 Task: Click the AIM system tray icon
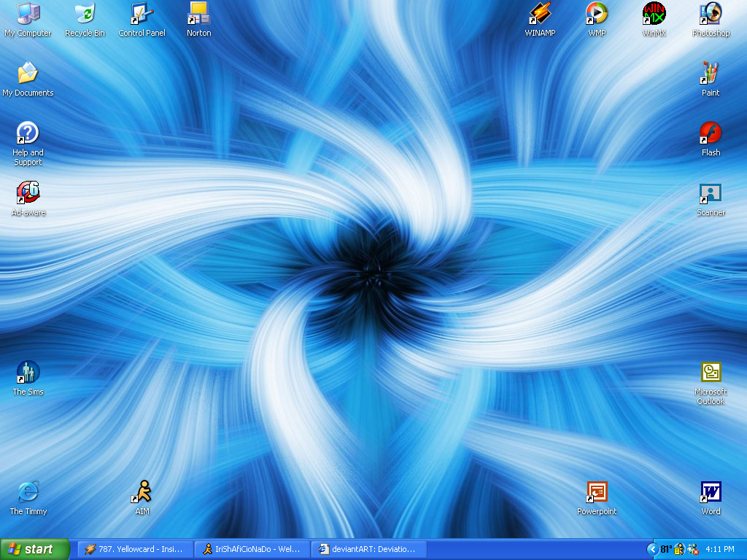pos(679,550)
